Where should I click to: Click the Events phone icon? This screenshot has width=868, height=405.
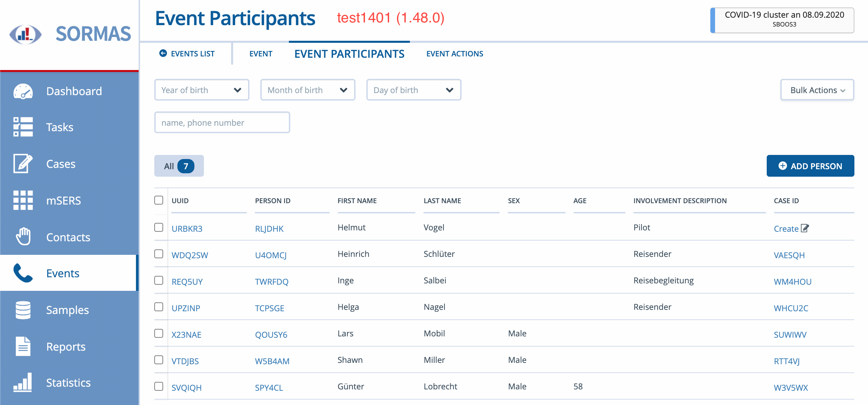tap(23, 273)
